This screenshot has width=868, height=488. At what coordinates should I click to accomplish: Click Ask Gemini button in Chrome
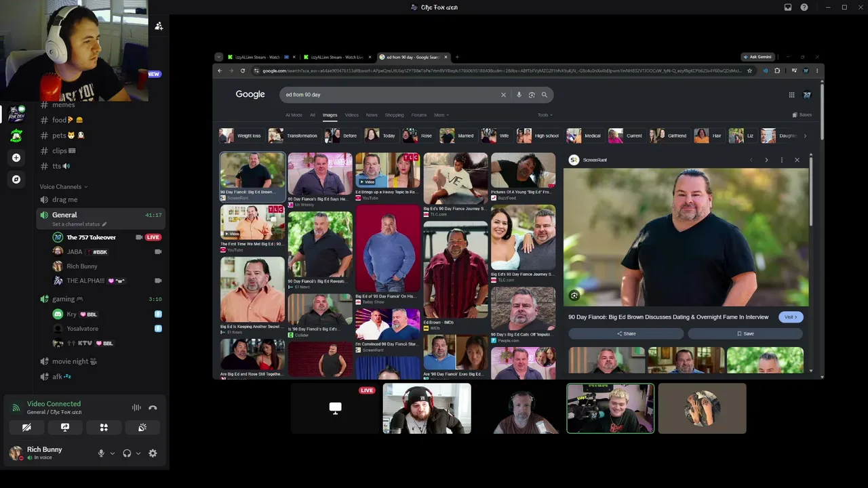tap(757, 57)
